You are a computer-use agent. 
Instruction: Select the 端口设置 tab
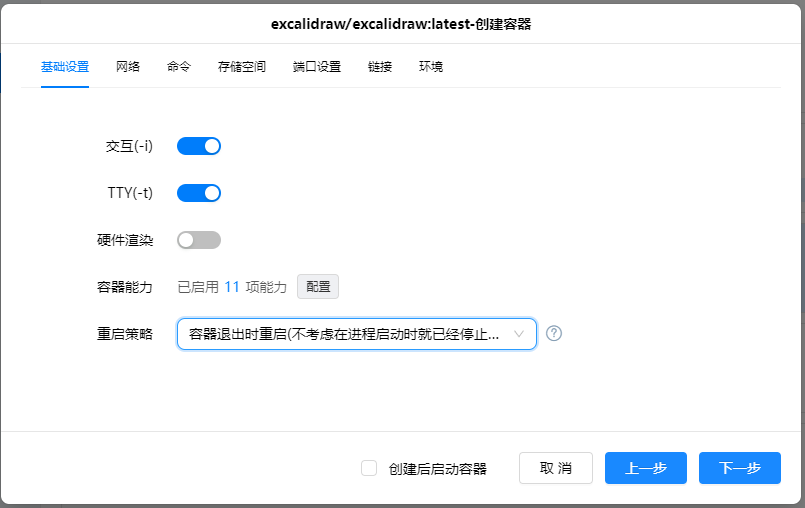[317, 67]
